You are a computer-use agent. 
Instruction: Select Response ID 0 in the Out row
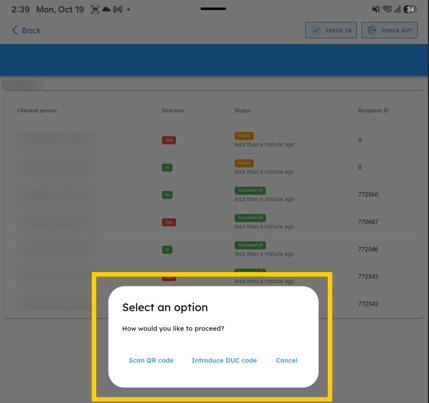[360, 140]
